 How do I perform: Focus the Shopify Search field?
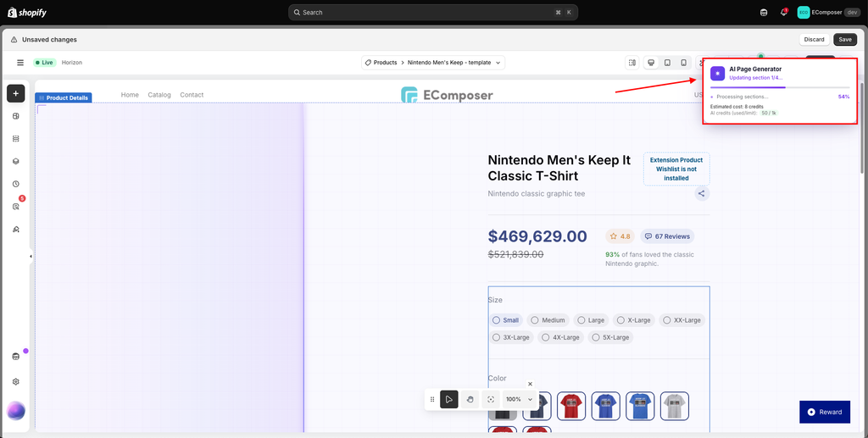[x=433, y=12]
